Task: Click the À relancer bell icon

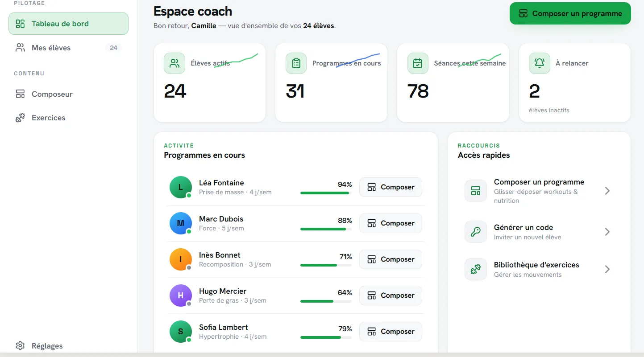Action: (x=540, y=63)
